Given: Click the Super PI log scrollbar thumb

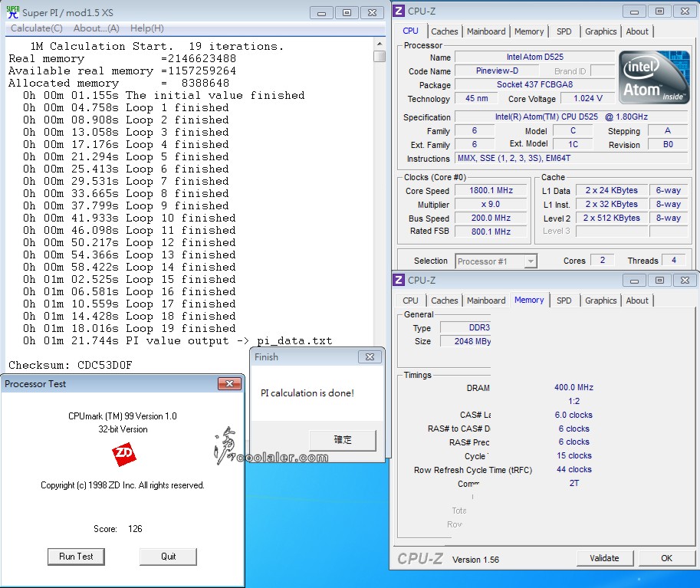Looking at the screenshot, I should click(x=380, y=56).
